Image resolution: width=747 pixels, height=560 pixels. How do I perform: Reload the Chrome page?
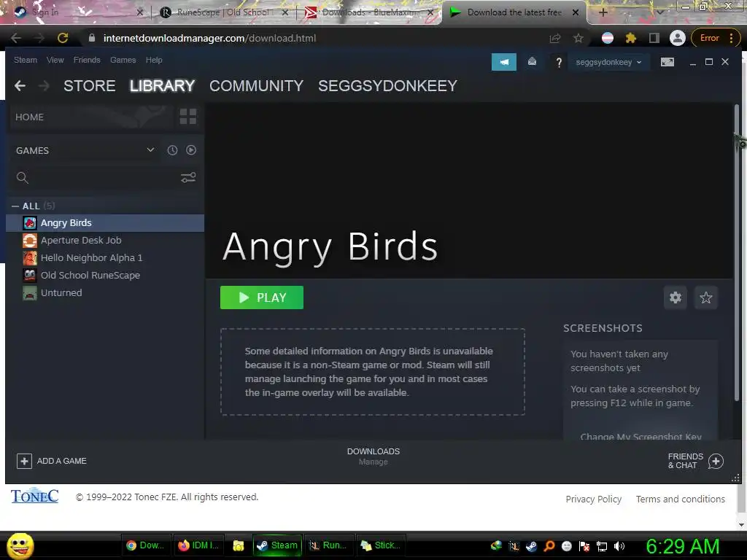pyautogui.click(x=63, y=38)
